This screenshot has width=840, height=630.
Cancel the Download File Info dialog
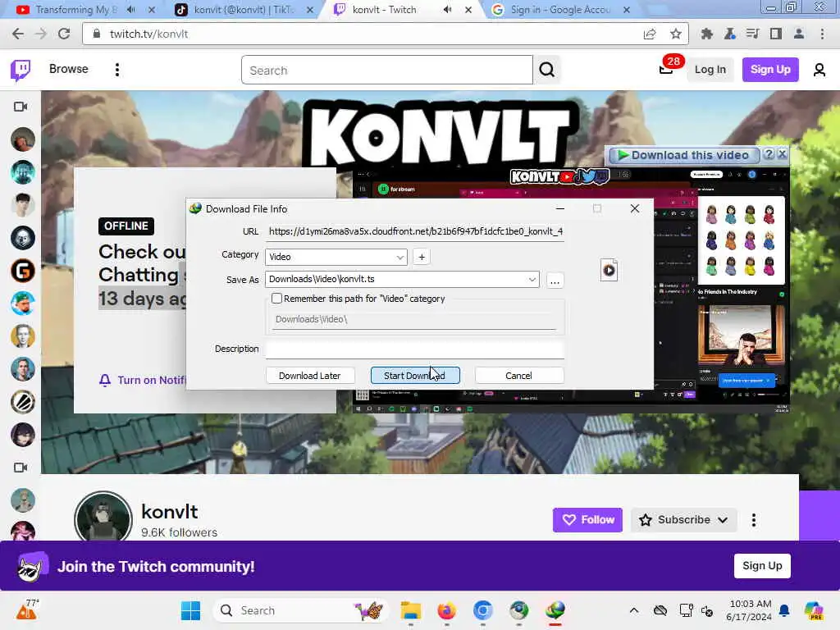pos(519,376)
